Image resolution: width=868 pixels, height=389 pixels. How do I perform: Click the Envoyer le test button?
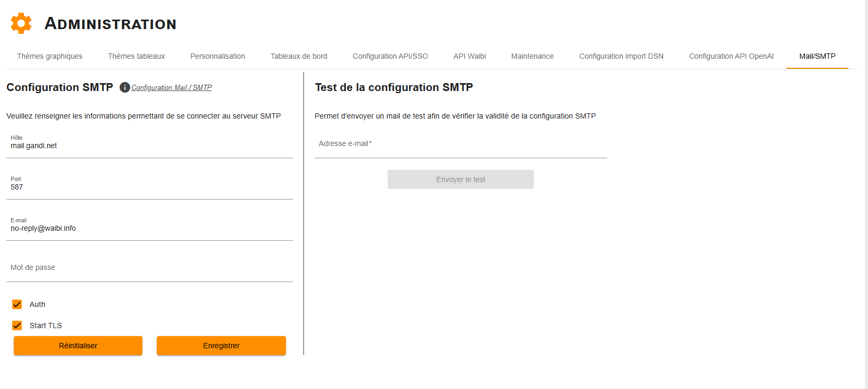coord(461,179)
